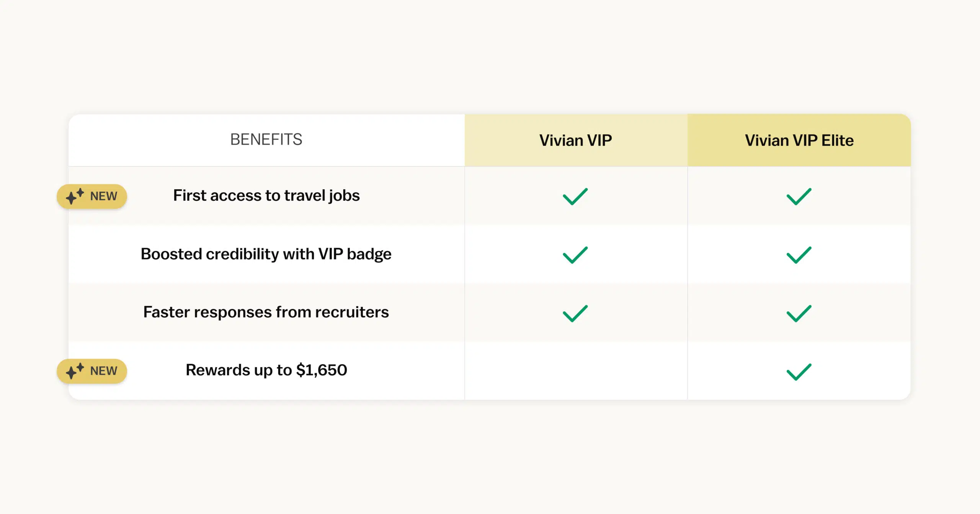980x514 pixels.
Task: Select VIP Elite checkmark for Boosted credibility
Action: tap(799, 255)
